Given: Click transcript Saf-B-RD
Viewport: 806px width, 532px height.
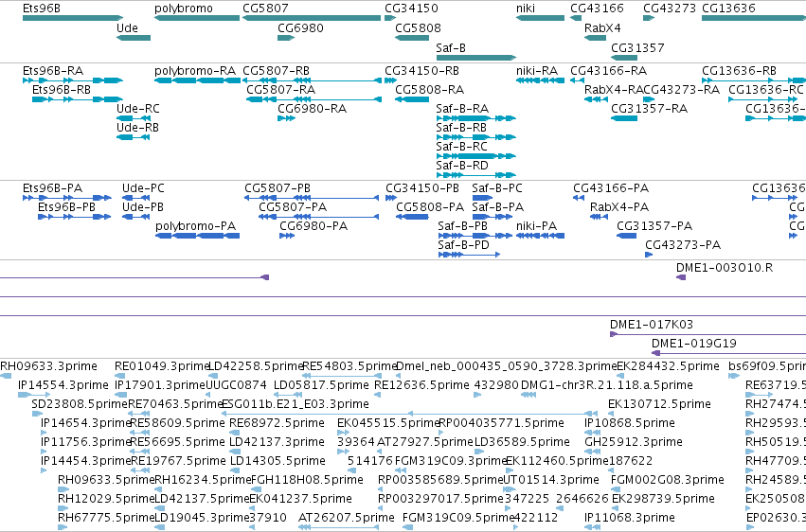Looking at the screenshot, I should (x=476, y=175).
